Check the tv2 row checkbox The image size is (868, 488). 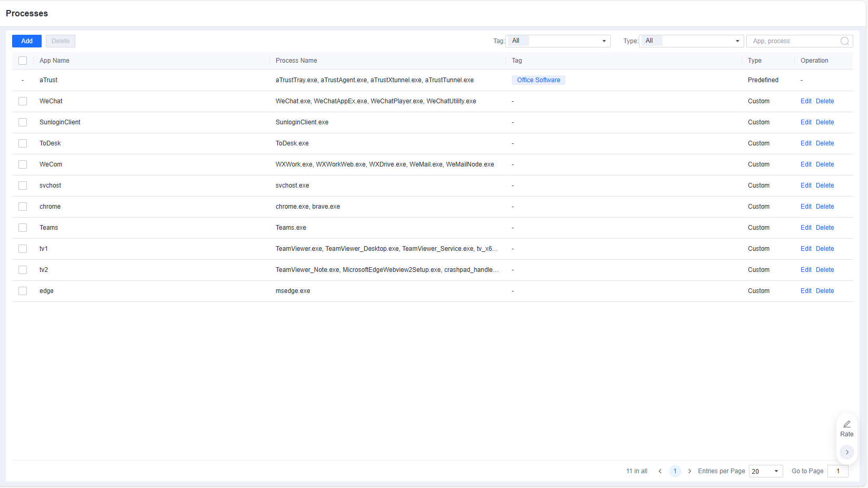pyautogui.click(x=23, y=270)
